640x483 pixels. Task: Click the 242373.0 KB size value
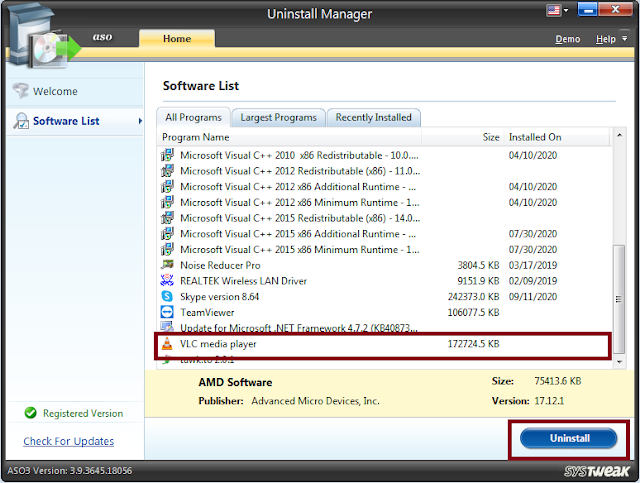coord(473,297)
